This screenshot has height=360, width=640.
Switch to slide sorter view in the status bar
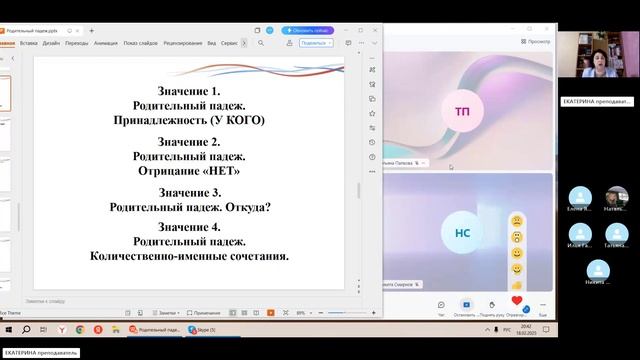click(x=244, y=313)
